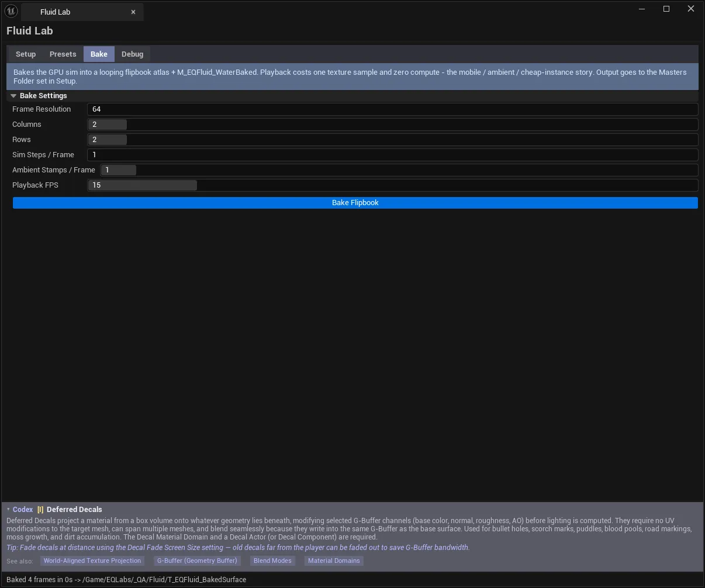Switch to the Setup tab
This screenshot has height=588, width=705.
coord(26,54)
